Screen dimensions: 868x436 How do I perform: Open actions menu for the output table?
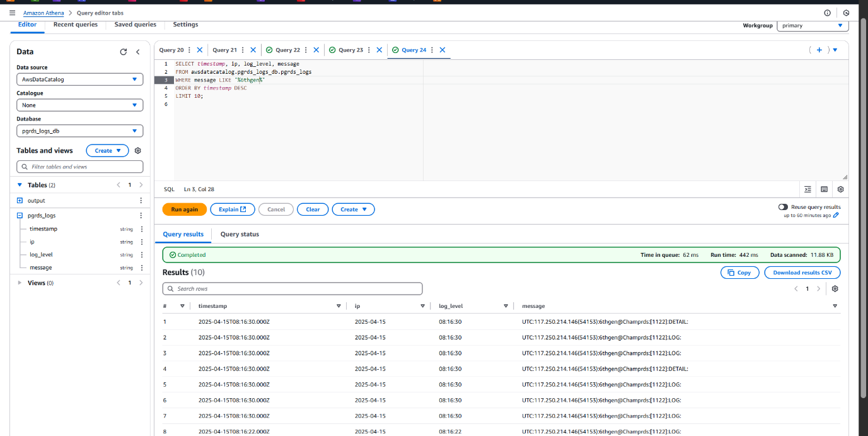pyautogui.click(x=141, y=201)
